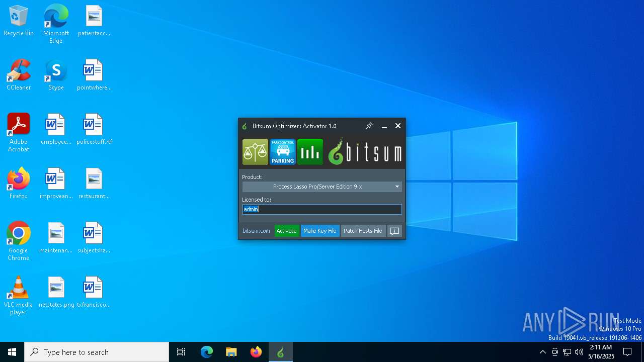Viewport: 644px width, 362px height.
Task: Select the employee Word document icon
Action: (x=56, y=130)
